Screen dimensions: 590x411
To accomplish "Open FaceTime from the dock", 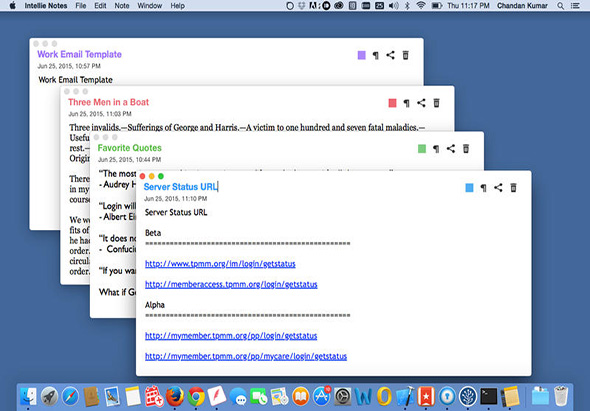I will (x=259, y=397).
